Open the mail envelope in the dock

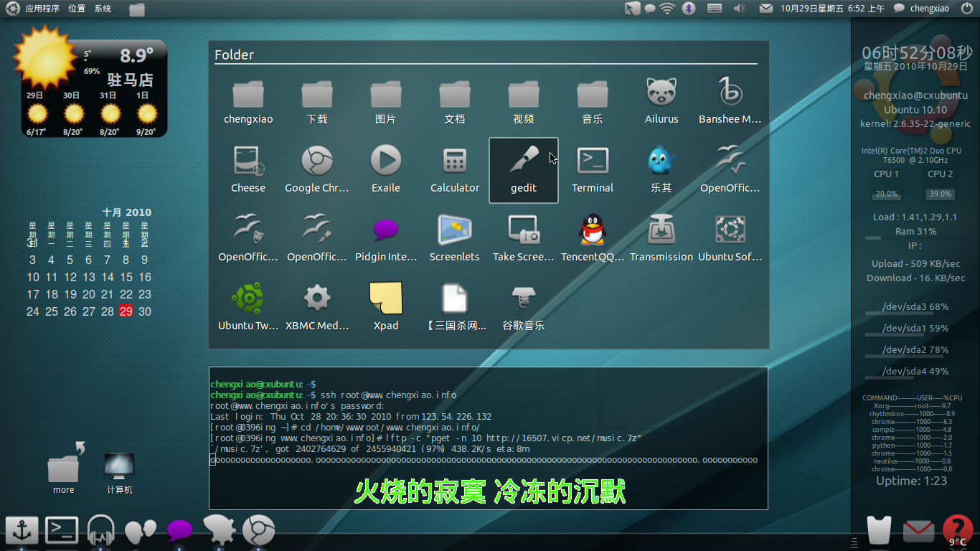[918, 532]
